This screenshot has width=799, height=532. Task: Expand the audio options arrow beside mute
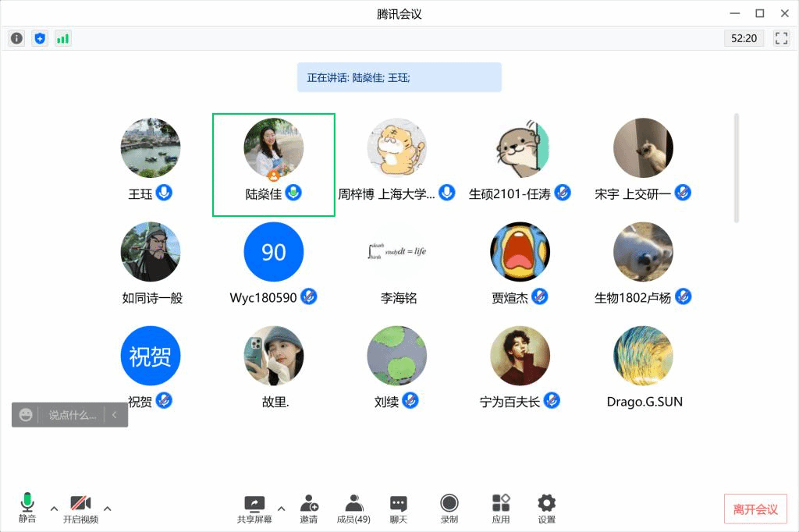coord(54,509)
